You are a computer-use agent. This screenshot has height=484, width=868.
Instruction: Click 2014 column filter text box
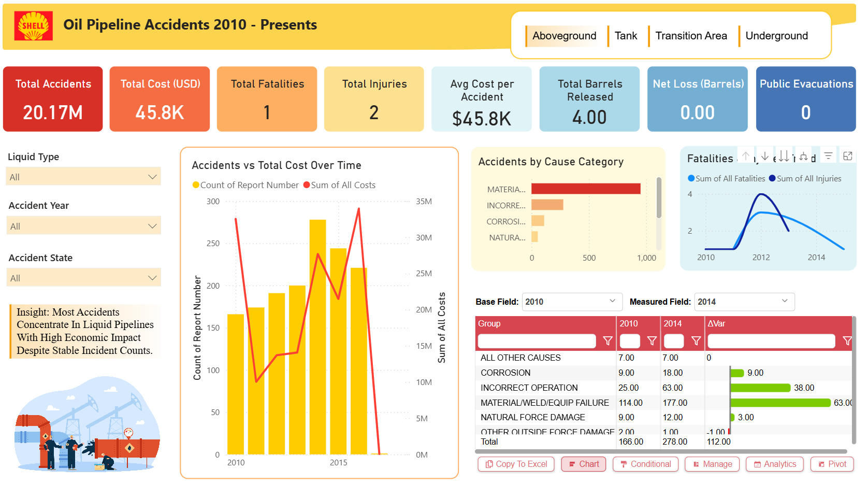(x=674, y=341)
